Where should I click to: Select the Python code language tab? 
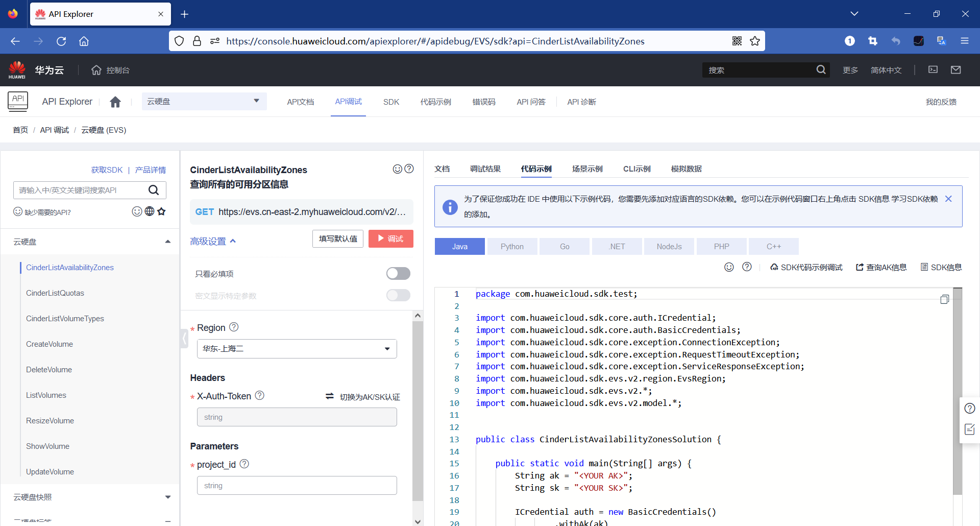512,246
